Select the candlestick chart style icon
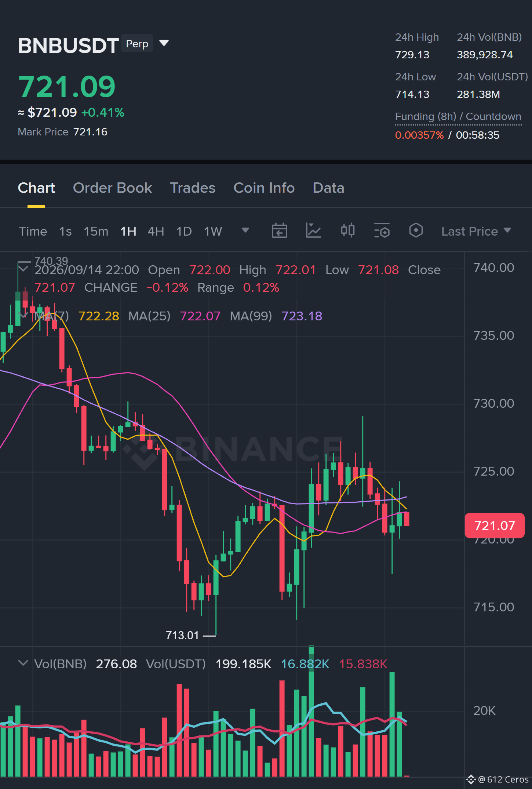Screen dimensions: 532x789 pyautogui.click(x=347, y=231)
